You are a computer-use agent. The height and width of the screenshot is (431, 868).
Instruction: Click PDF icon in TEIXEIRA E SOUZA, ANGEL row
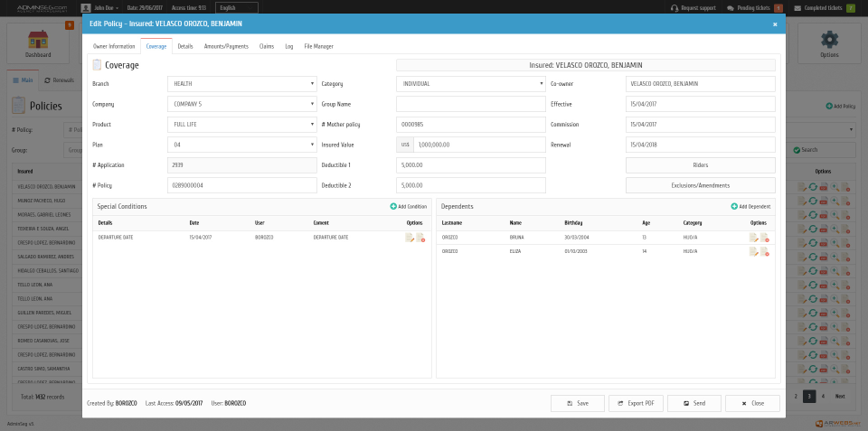pyautogui.click(x=824, y=229)
